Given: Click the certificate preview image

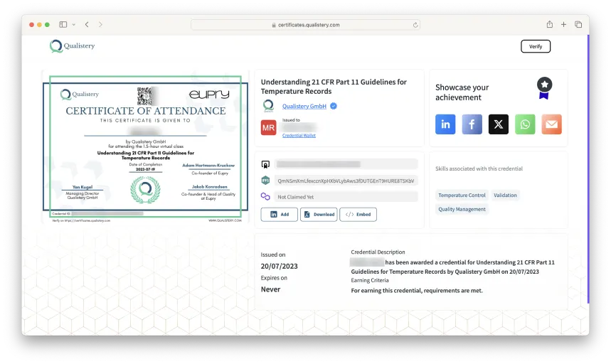Looking at the screenshot, I should pos(145,147).
